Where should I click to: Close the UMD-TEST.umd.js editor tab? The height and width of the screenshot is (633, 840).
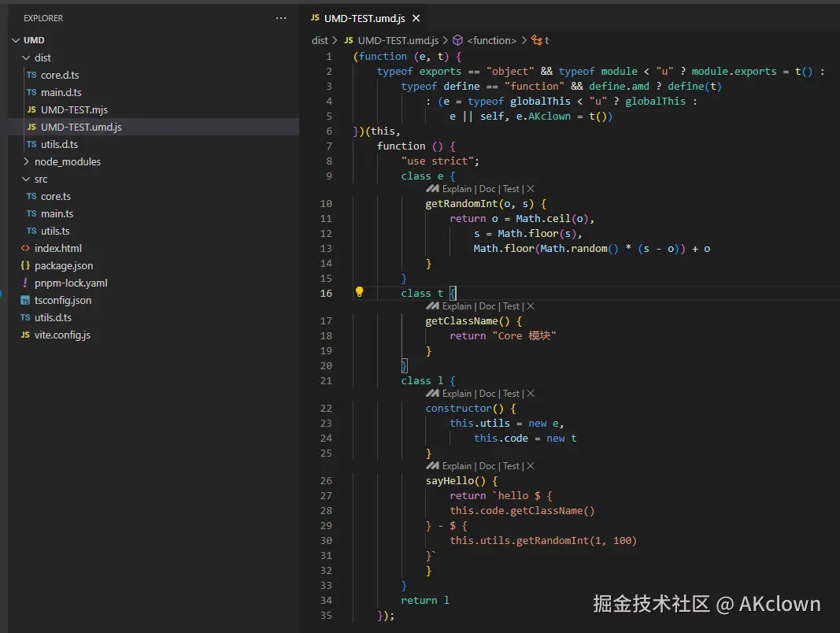click(x=416, y=18)
